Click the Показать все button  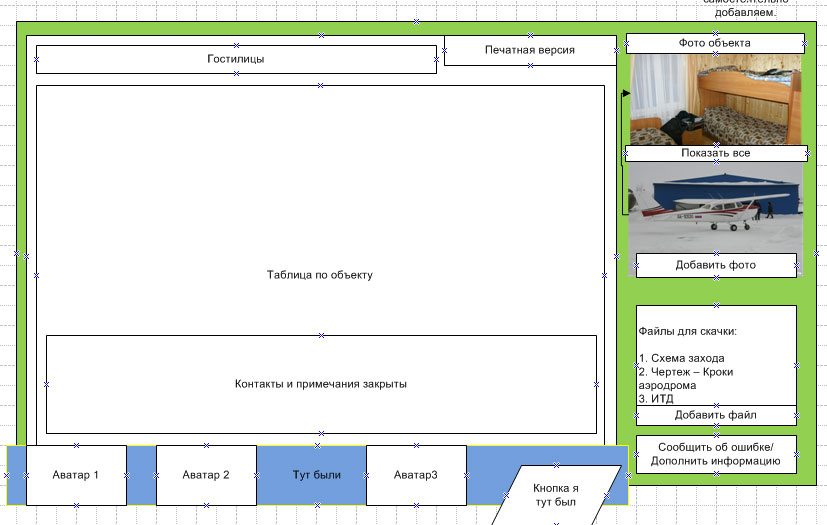tap(715, 153)
